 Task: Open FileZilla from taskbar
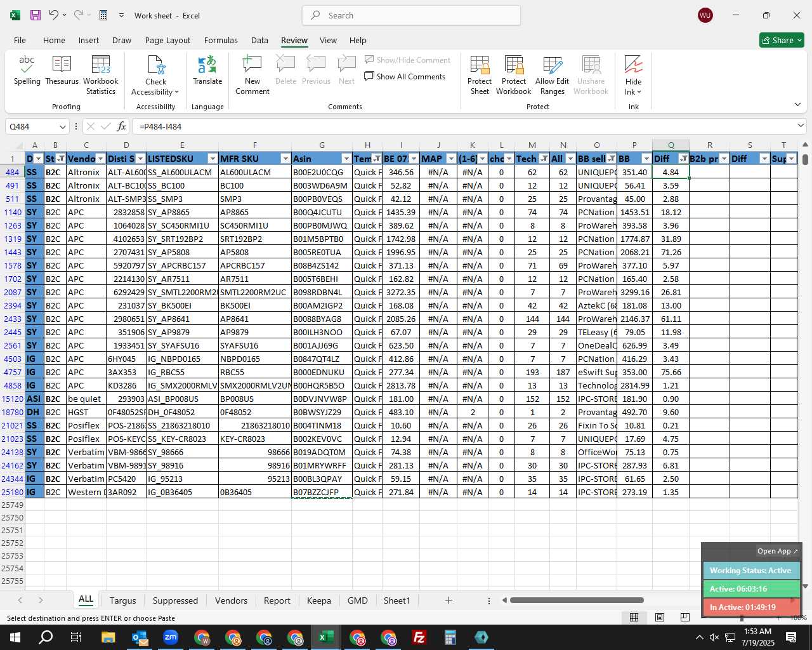tap(419, 637)
